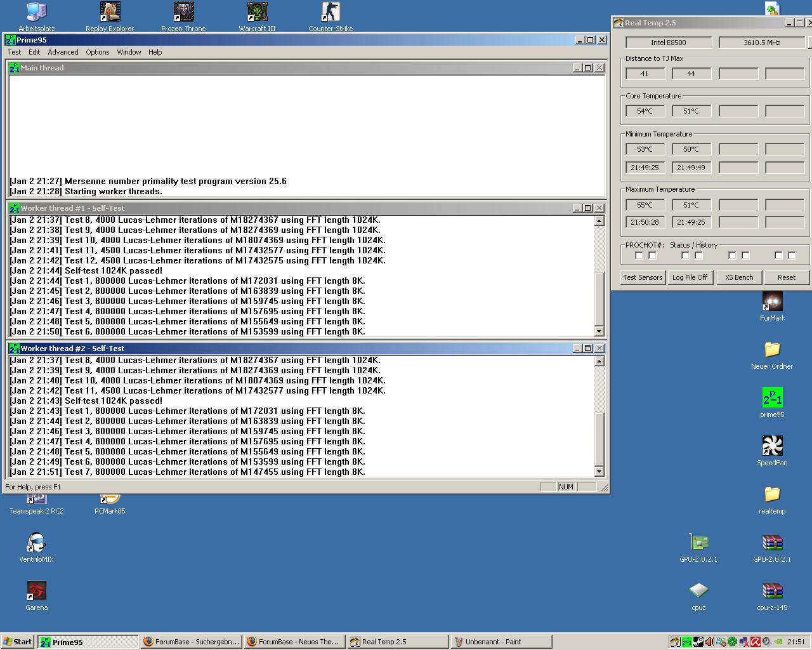Screen dimensions: 812x650
Task: Click the Messenger people tray icon
Action: (x=721, y=642)
